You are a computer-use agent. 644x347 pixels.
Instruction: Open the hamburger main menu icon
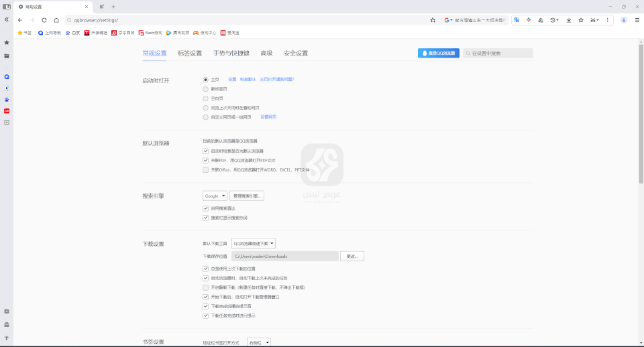637,20
